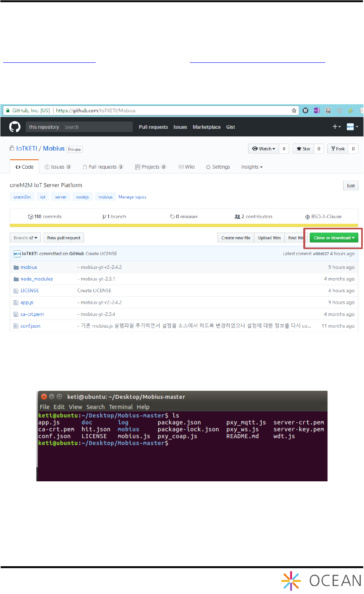Select the server topic tag

pyautogui.click(x=61, y=197)
